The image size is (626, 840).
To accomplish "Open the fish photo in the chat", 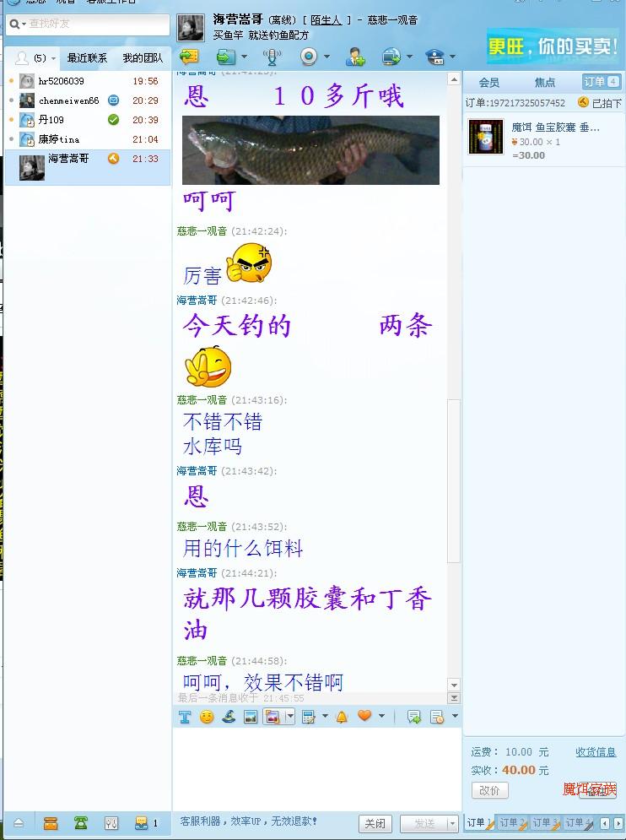I will [310, 150].
